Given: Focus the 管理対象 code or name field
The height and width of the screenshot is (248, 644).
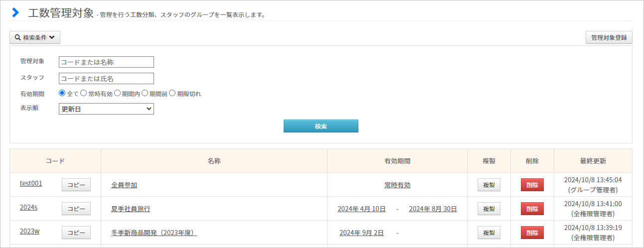Looking at the screenshot, I should pyautogui.click(x=106, y=62).
